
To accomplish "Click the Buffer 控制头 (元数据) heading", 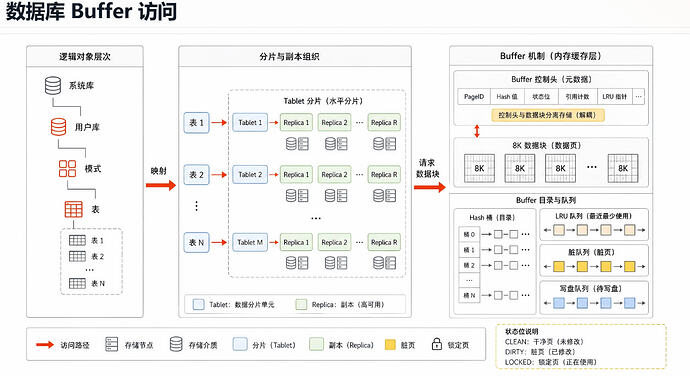I will click(x=551, y=79).
